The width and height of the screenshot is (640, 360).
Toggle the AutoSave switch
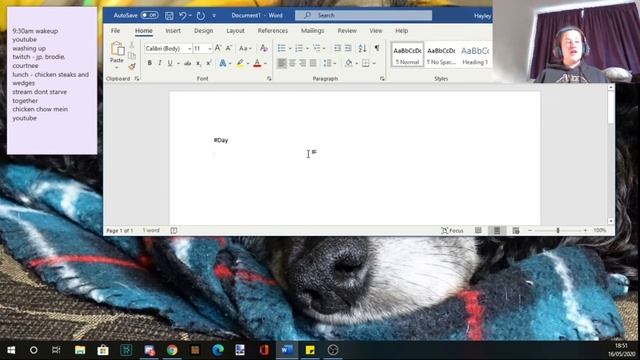coord(149,15)
